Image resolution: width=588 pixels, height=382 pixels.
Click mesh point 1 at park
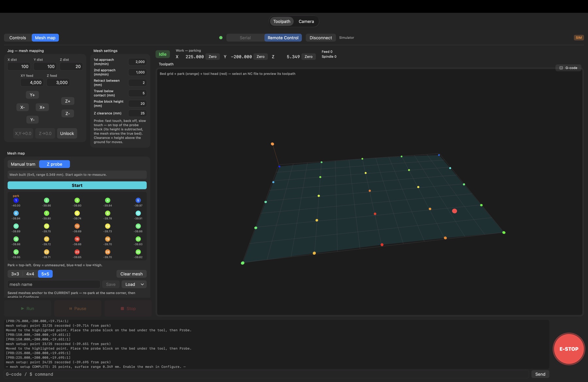[x=16, y=200]
